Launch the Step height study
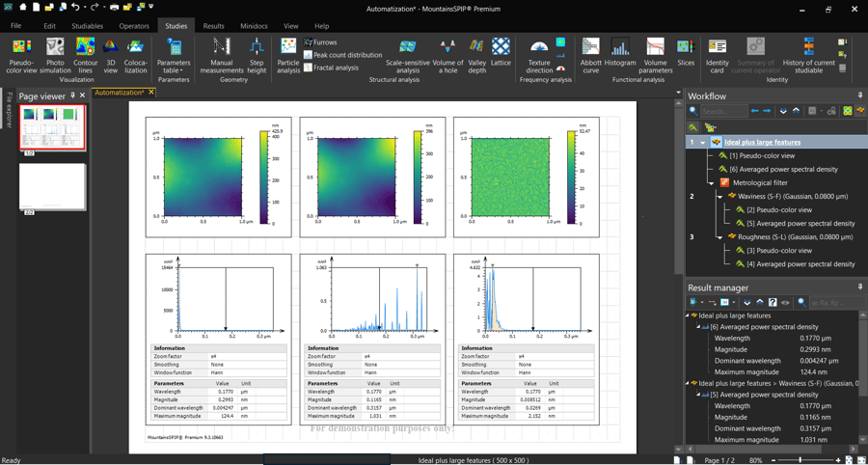 click(257, 55)
